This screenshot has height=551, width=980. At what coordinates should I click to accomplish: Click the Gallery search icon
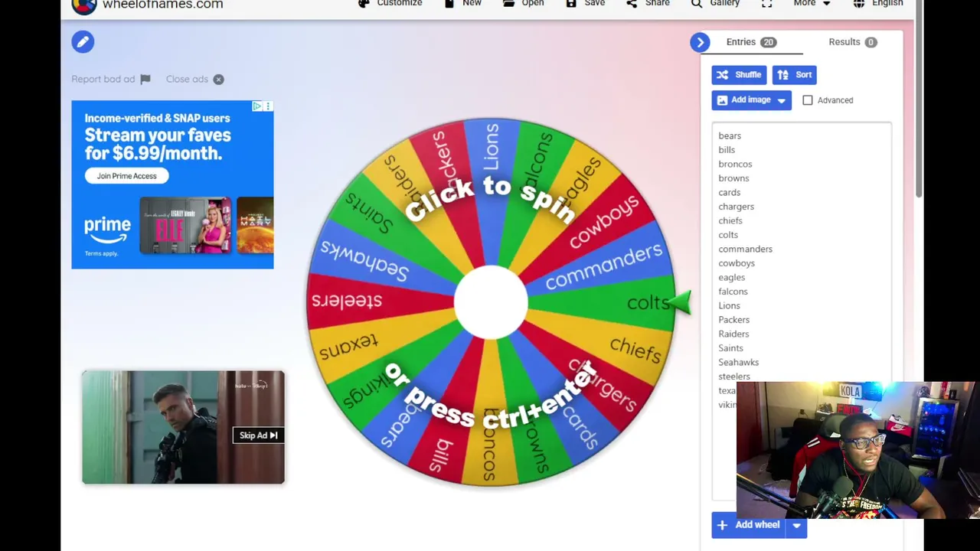coord(696,3)
